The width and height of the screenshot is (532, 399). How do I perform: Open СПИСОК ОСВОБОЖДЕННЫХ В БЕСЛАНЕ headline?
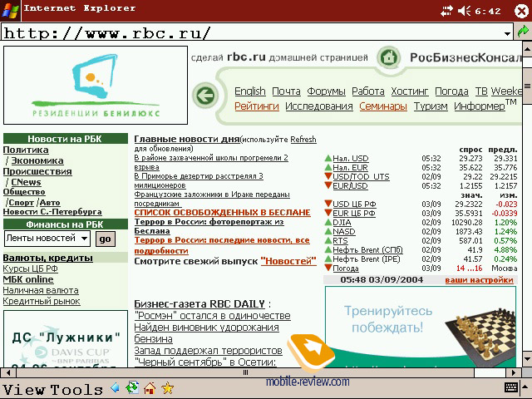point(222,213)
